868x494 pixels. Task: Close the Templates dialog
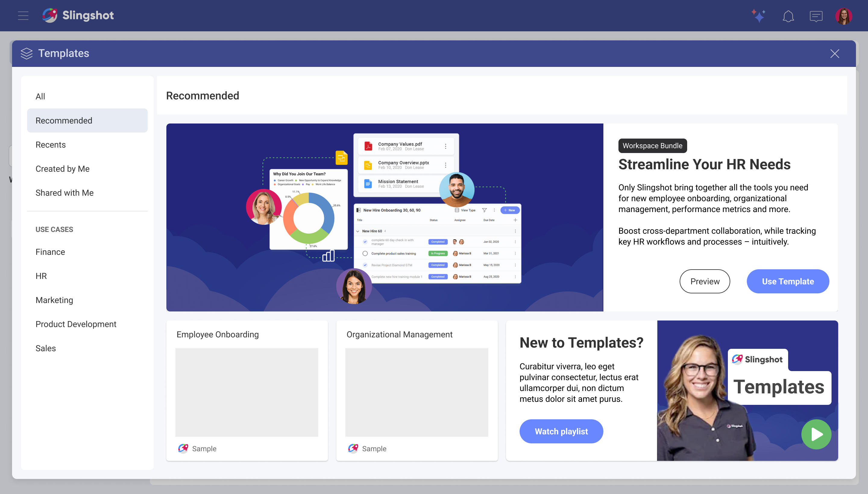pyautogui.click(x=834, y=54)
